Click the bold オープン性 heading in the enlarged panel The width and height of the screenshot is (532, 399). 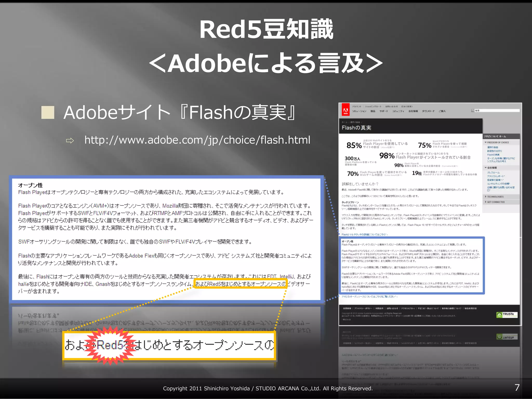(30, 185)
